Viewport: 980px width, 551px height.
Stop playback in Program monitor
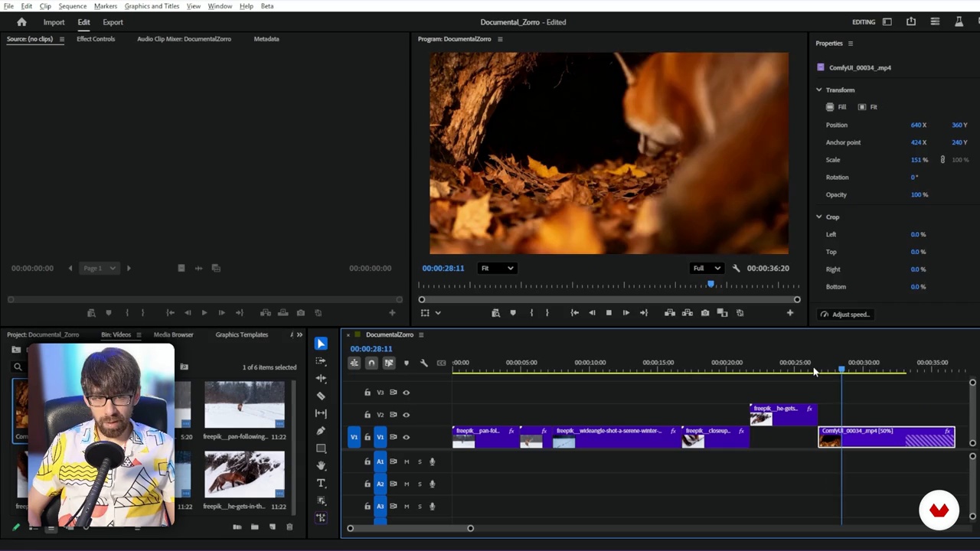coord(609,313)
